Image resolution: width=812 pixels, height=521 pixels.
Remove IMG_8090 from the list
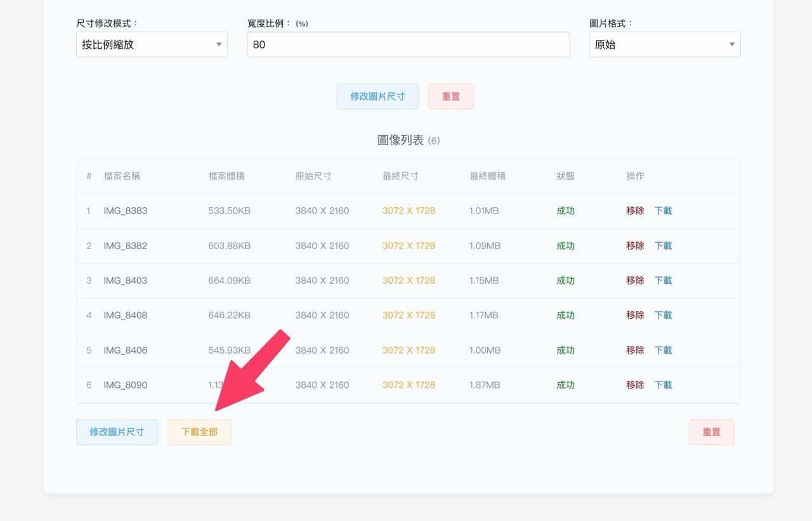point(635,385)
